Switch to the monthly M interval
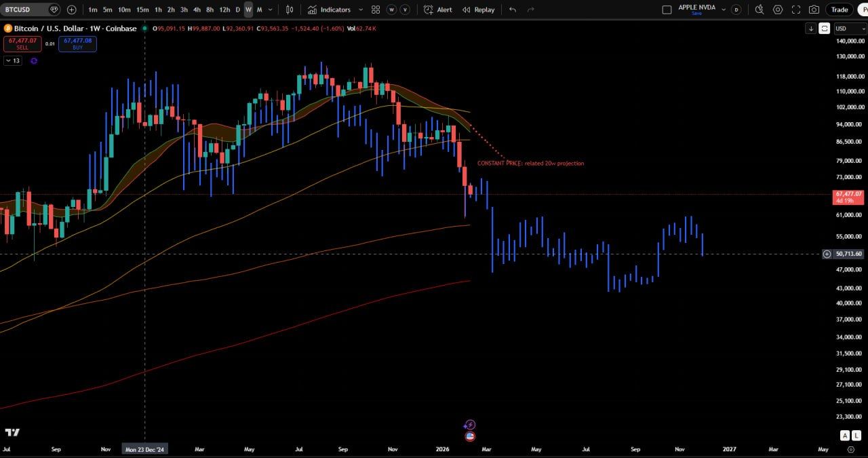The height and width of the screenshot is (458, 868). (258, 9)
